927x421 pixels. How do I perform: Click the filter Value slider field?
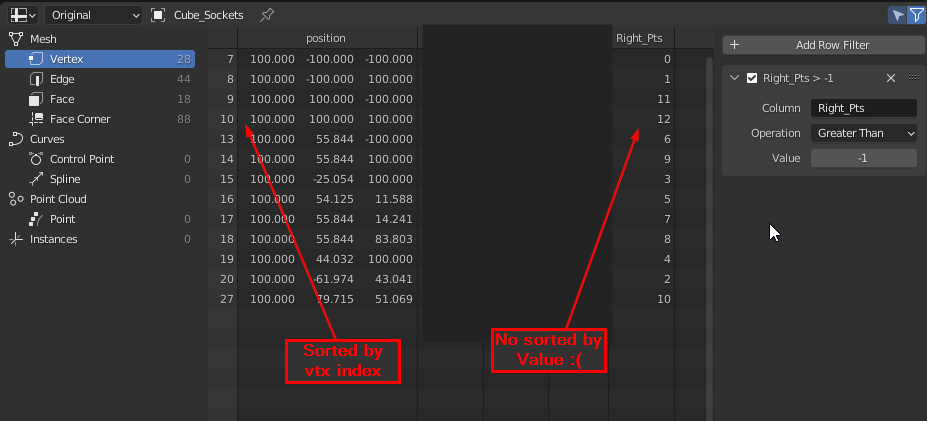point(864,158)
